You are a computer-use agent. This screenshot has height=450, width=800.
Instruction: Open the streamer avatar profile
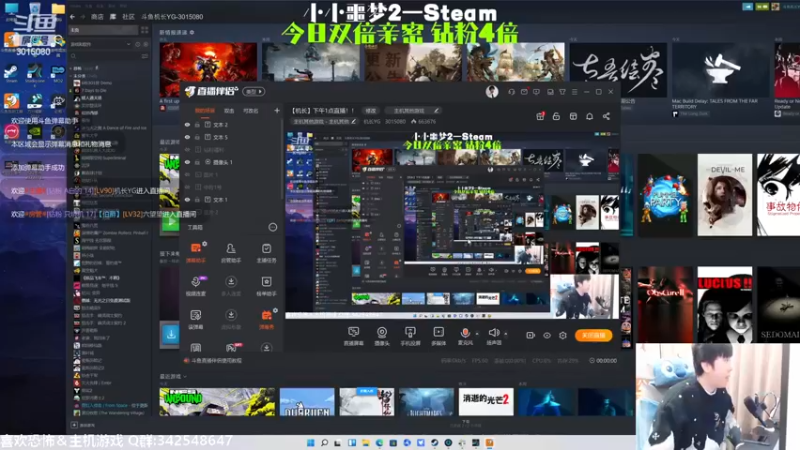click(492, 91)
